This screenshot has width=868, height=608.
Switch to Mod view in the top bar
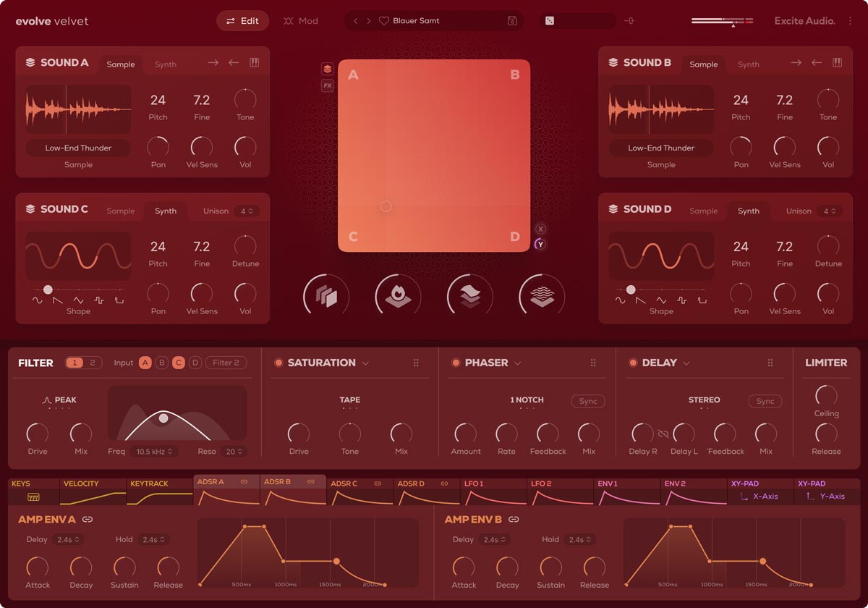301,20
